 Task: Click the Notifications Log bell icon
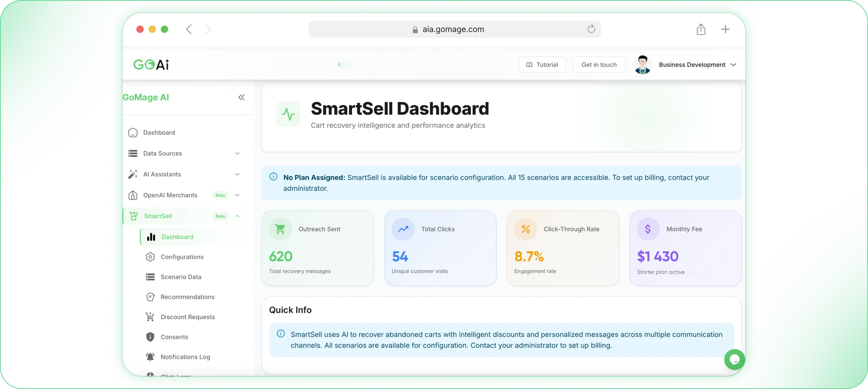tap(150, 357)
